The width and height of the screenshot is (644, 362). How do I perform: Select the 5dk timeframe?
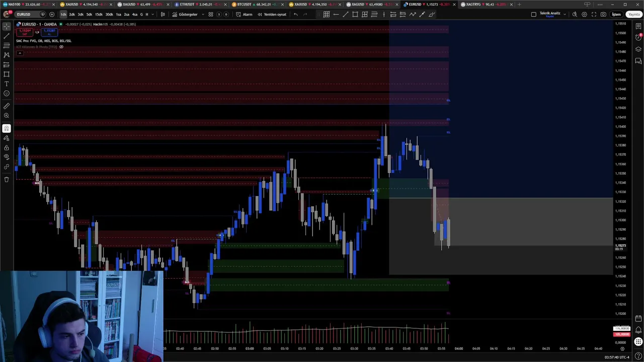[x=89, y=14]
